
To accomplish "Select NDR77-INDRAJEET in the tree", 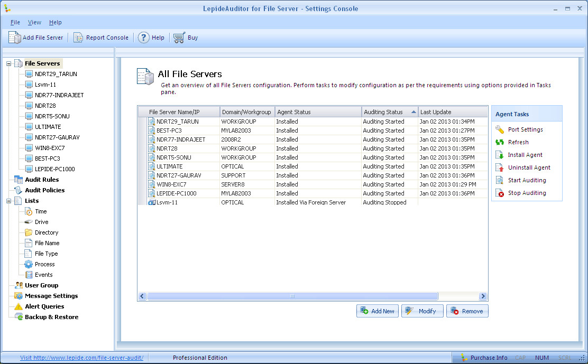I will click(x=59, y=95).
